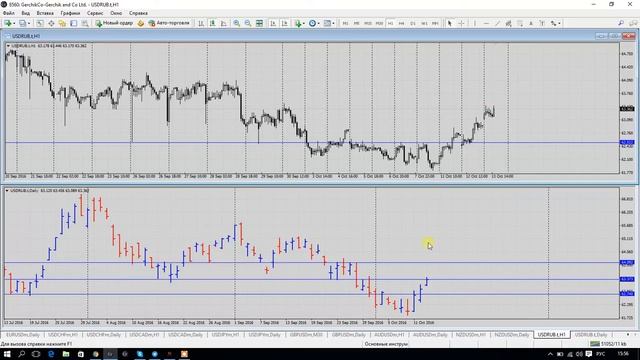Open File Explorer from taskbar
The height and width of the screenshot is (360, 640).
pos(66,354)
